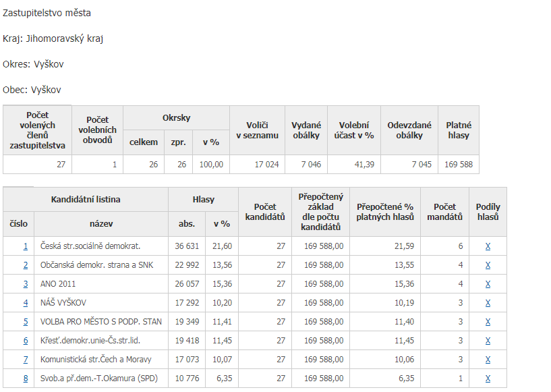Open candidate list number 7 link

tap(26, 360)
